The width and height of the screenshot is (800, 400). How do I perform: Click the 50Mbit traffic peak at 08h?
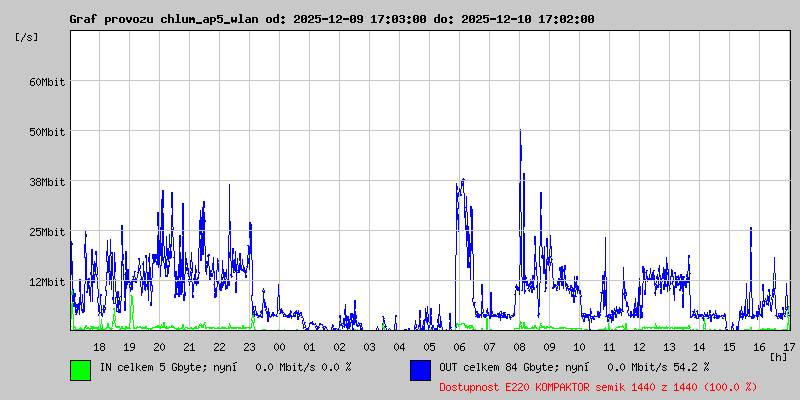point(520,131)
